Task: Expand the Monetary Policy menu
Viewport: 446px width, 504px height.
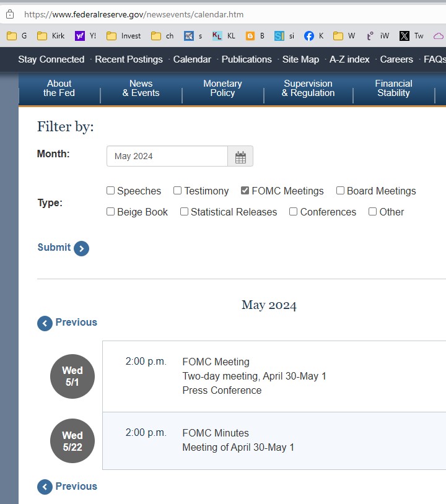Action: 222,88
